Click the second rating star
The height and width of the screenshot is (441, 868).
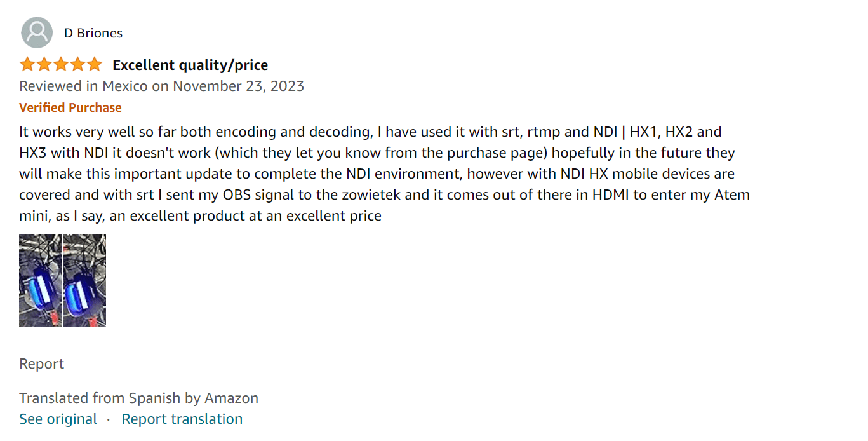pyautogui.click(x=44, y=64)
